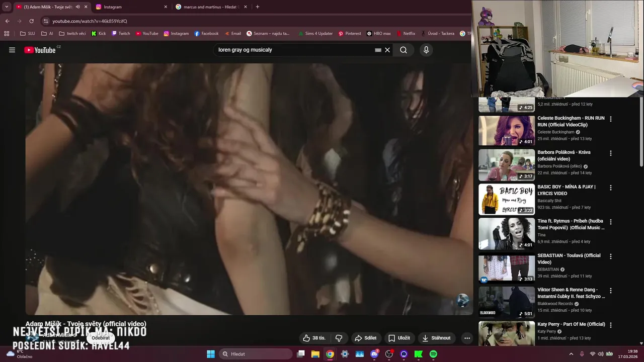The width and height of the screenshot is (644, 362).
Task: Go back in browser history
Action: tap(7, 21)
